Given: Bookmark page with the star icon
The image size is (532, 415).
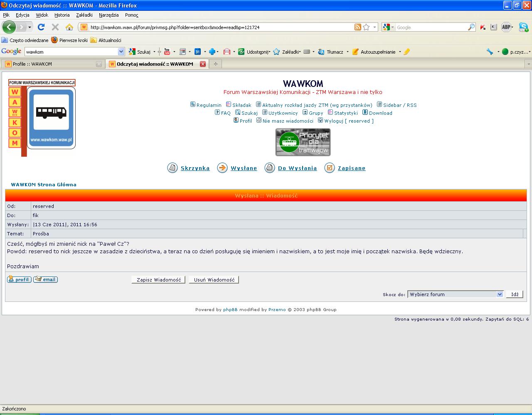Looking at the screenshot, I should click(366, 27).
